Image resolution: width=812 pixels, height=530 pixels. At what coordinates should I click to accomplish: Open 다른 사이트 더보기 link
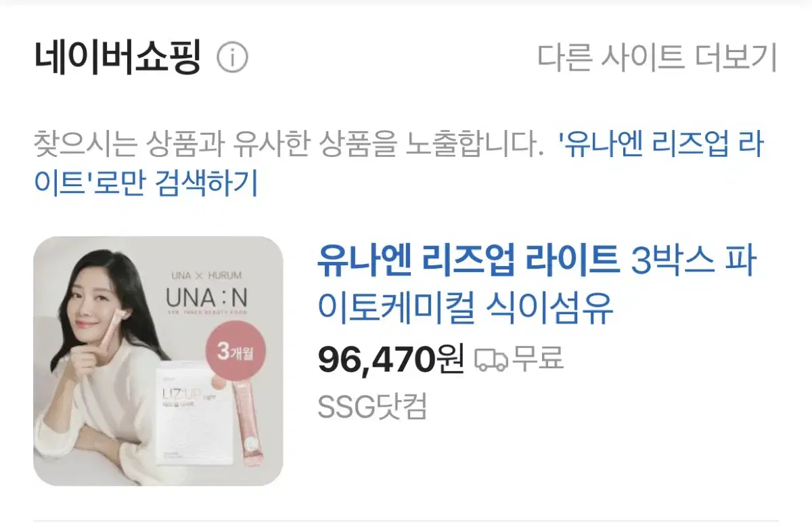pos(658,58)
